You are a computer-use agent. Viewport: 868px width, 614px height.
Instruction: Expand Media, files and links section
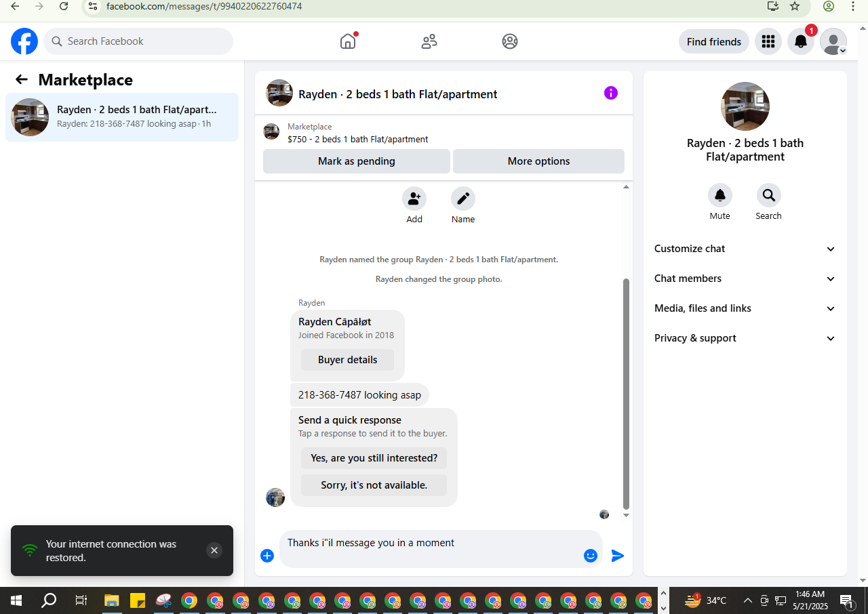click(x=745, y=308)
